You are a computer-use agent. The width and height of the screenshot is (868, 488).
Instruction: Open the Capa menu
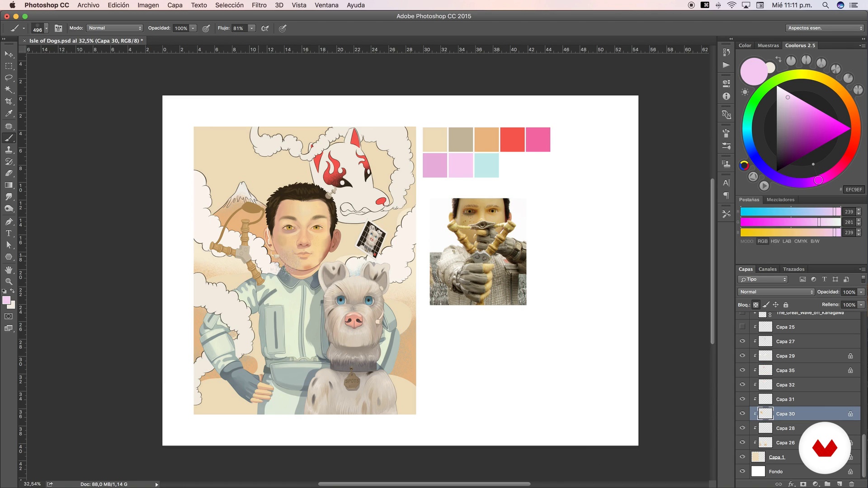175,5
